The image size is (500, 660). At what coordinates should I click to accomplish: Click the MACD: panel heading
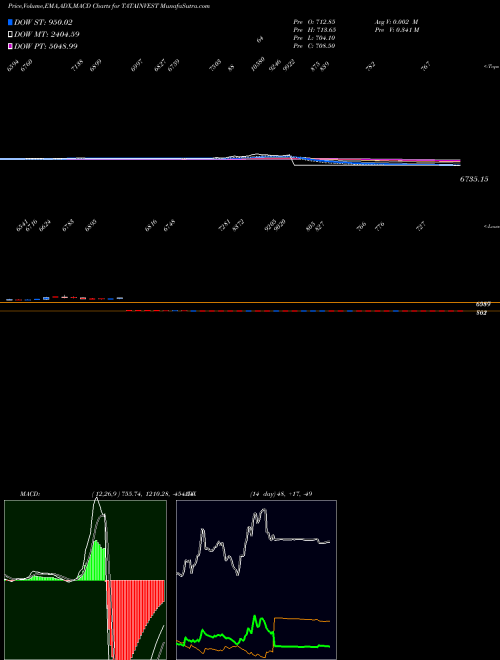click(x=29, y=494)
